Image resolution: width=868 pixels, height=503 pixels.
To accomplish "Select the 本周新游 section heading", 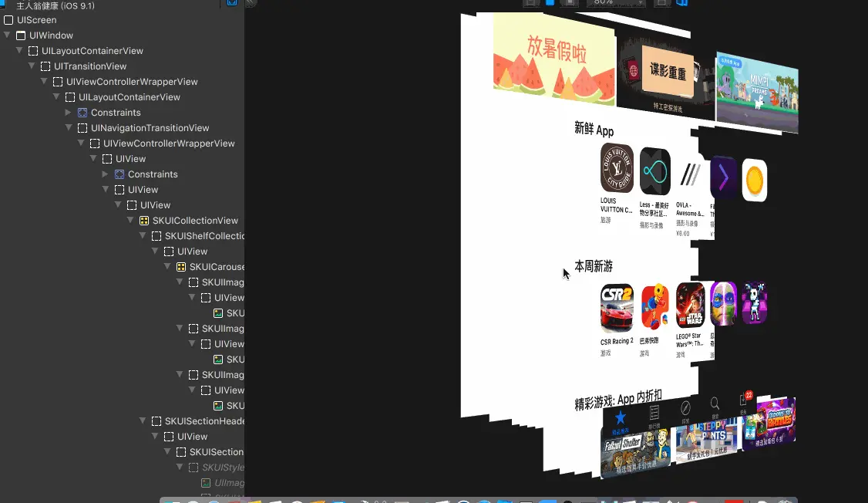I will [x=594, y=266].
